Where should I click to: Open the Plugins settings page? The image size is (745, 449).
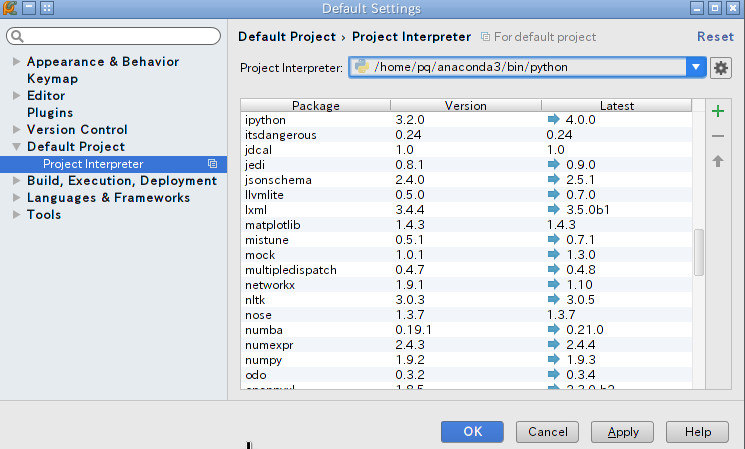(x=50, y=113)
